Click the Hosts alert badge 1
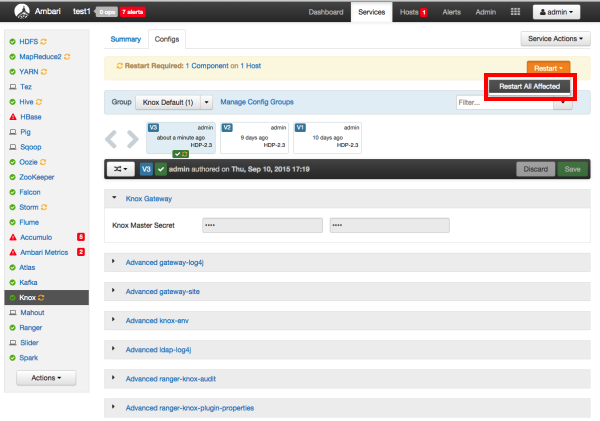This screenshot has height=421, width=600. 424,13
